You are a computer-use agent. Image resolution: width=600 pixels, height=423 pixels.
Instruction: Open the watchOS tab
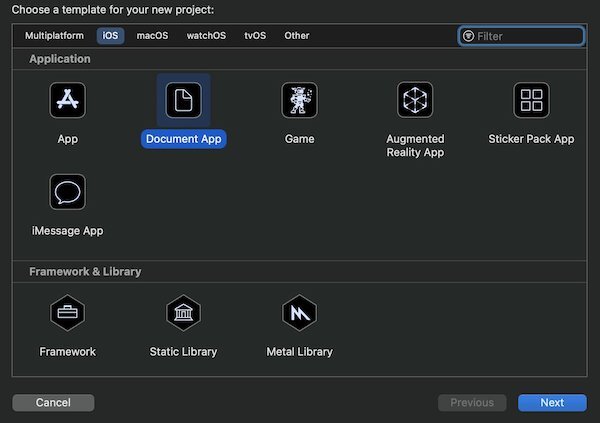tap(206, 36)
